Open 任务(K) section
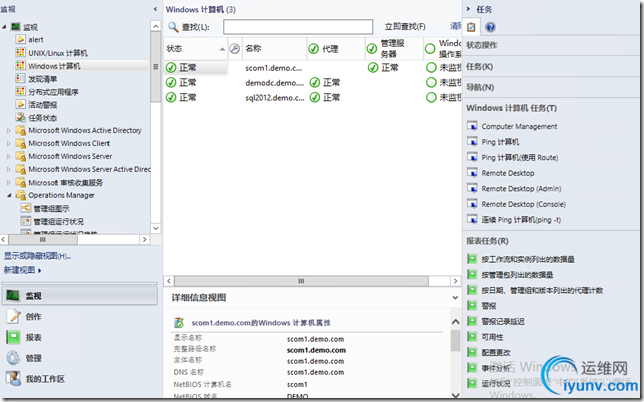644x402 pixels. click(x=479, y=67)
